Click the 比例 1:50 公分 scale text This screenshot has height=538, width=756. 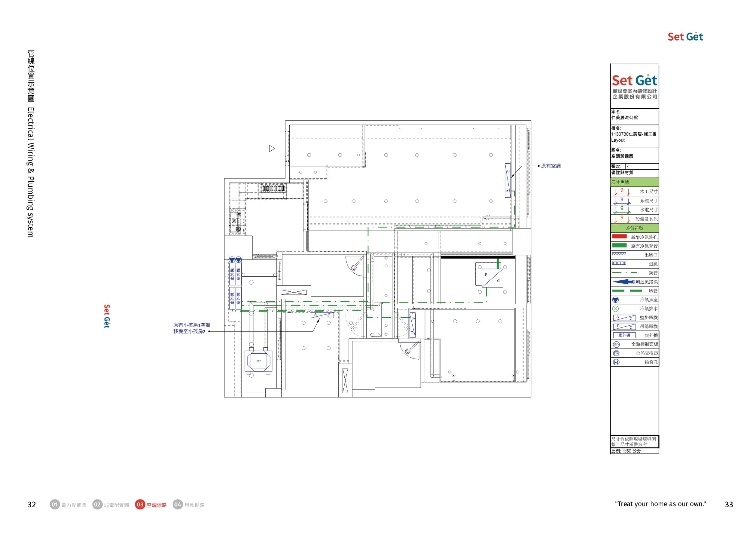626,451
